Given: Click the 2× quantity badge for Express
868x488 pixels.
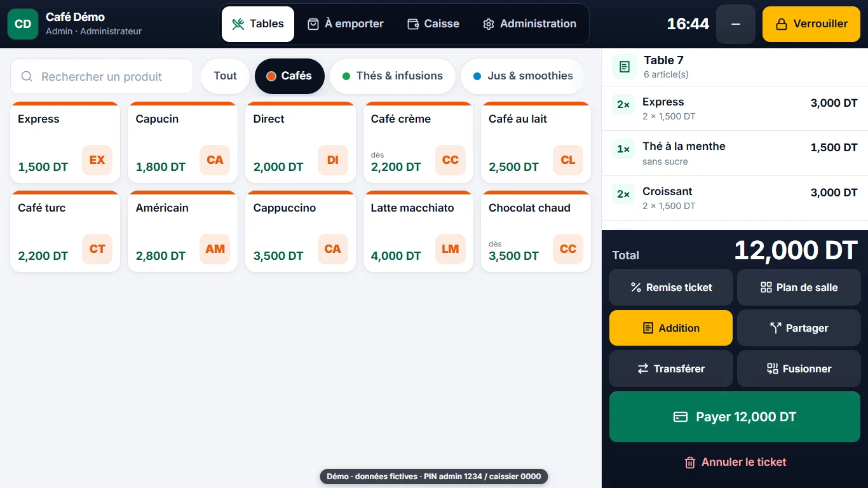Looking at the screenshot, I should pyautogui.click(x=623, y=105).
